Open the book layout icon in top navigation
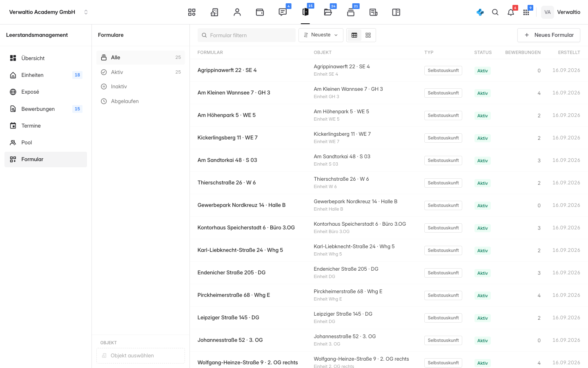Viewport: 588px width, 368px height. (396, 12)
